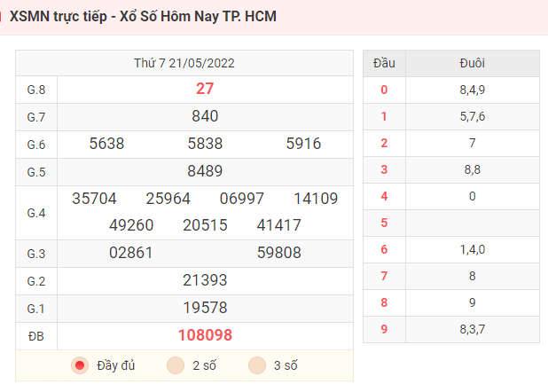Click head digit 9 in the Đầu column
The width and height of the screenshot is (548, 392).
pos(384,329)
